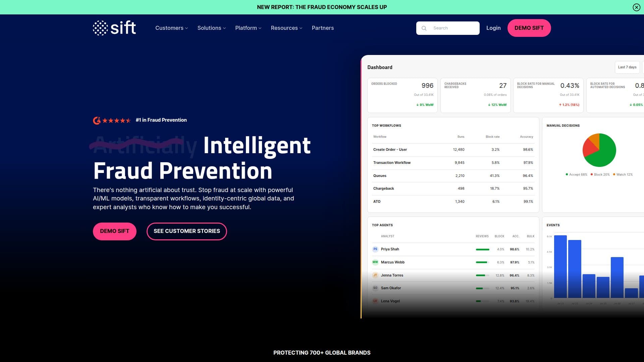This screenshot has height=362, width=644.
Task: Click the ANALYST column header
Action: coord(387,236)
